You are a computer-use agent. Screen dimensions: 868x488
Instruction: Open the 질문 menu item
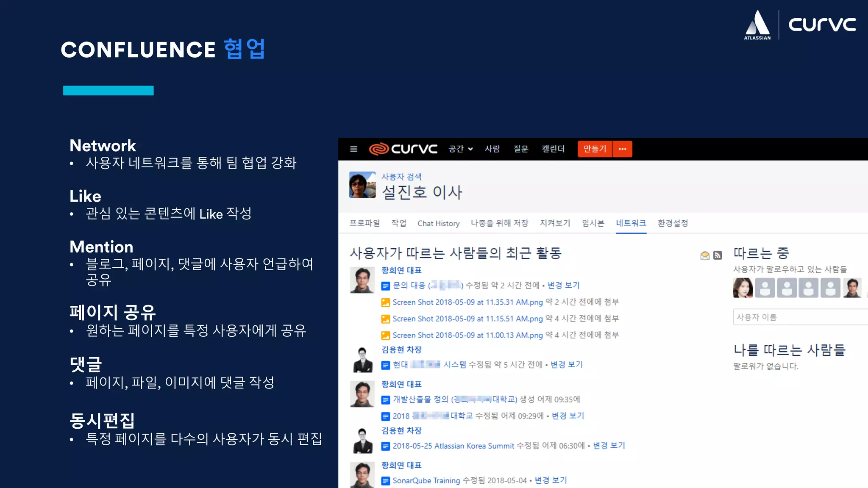tap(521, 149)
